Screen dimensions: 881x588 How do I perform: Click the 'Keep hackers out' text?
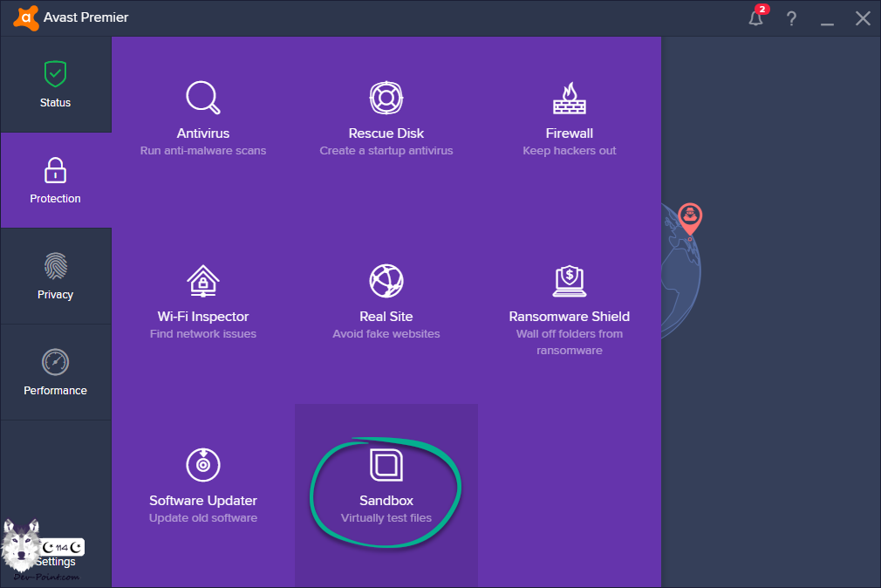(569, 151)
